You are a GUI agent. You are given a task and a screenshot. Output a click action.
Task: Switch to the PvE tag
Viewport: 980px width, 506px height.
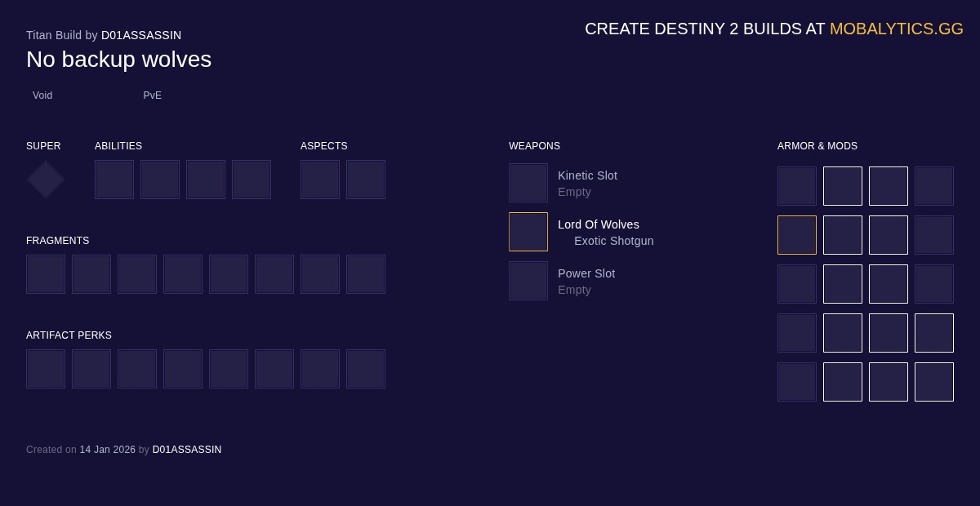click(152, 95)
